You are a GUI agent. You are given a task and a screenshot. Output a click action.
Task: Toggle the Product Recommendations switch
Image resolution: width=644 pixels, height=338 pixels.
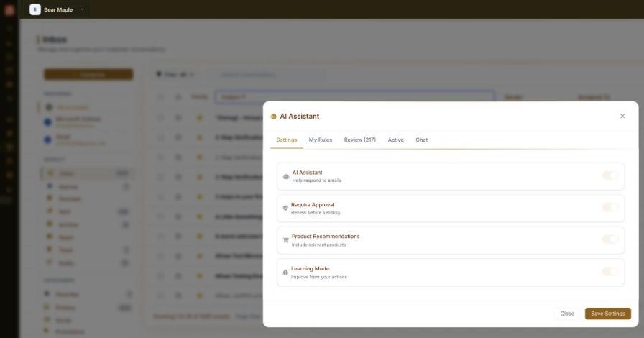610,239
